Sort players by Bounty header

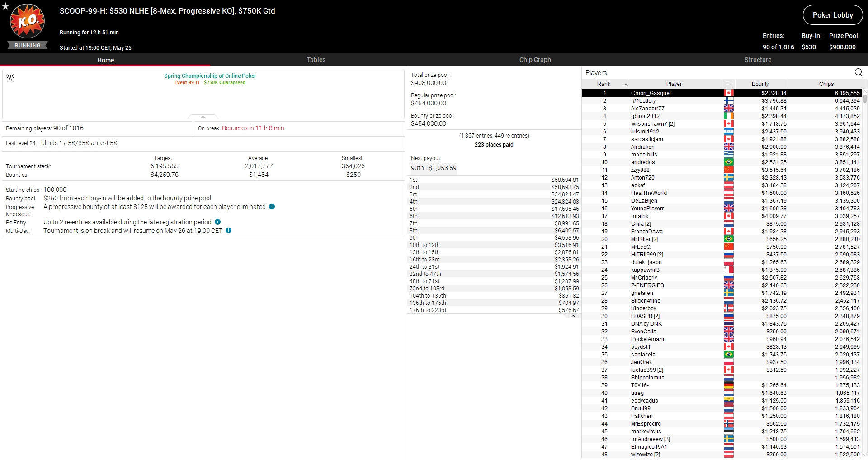(760, 84)
